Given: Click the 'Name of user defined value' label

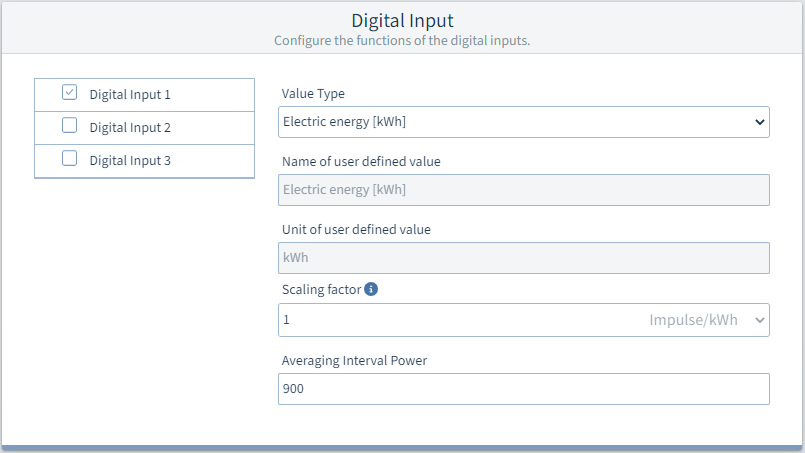Looking at the screenshot, I should (361, 161).
